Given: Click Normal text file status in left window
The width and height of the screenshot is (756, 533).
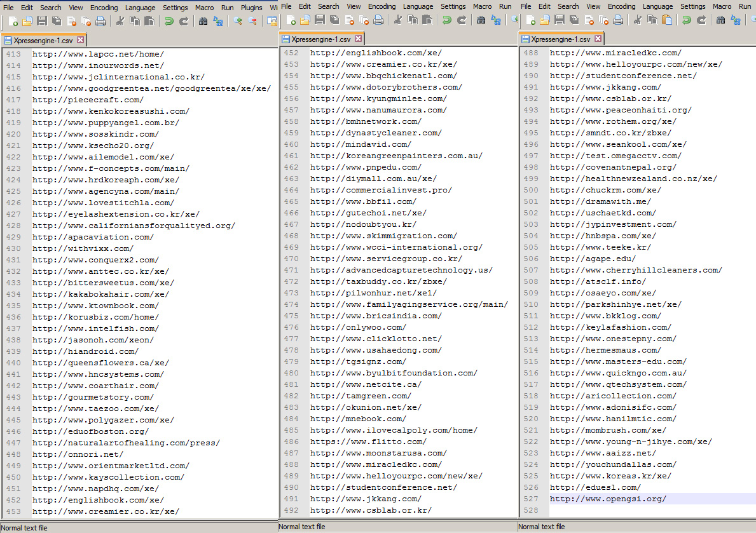Looking at the screenshot, I should [24, 528].
